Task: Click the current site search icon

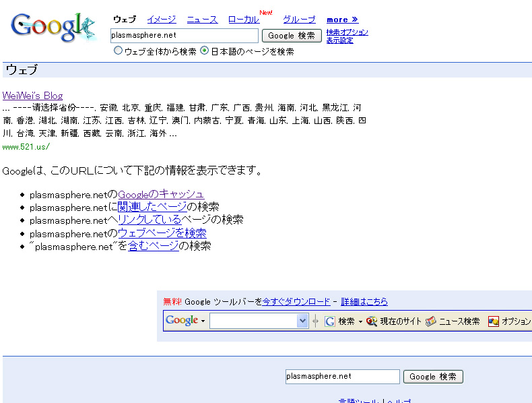Action: pos(372,321)
